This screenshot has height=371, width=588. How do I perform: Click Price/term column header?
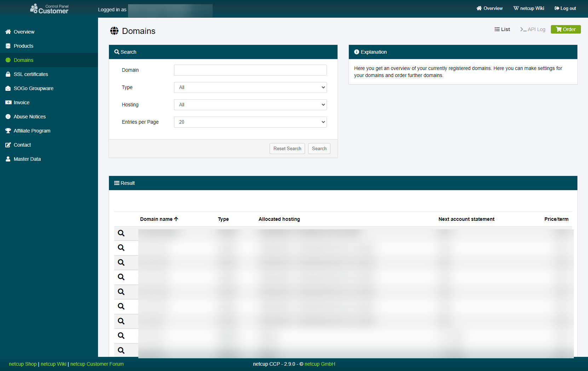[x=556, y=219]
